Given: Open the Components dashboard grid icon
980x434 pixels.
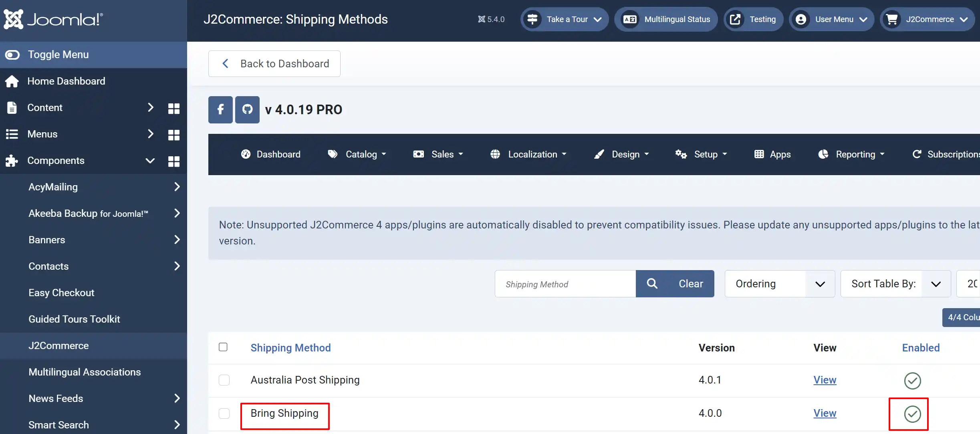Looking at the screenshot, I should pos(174,161).
